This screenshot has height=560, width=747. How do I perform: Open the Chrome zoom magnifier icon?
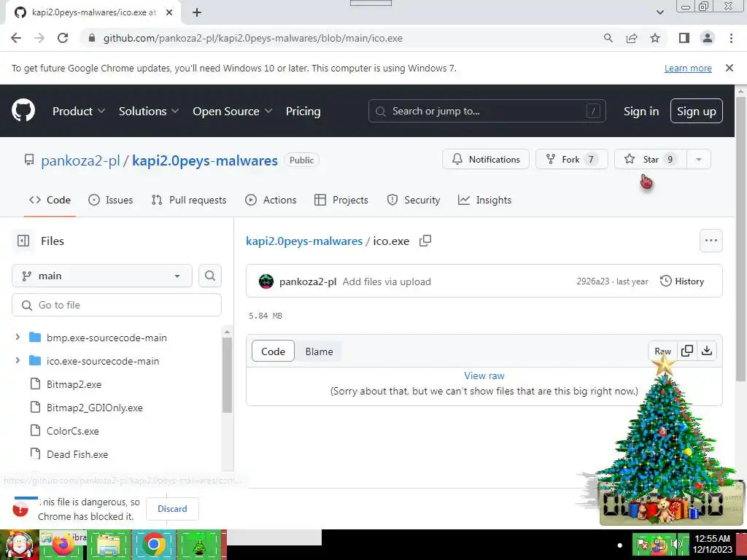(x=608, y=38)
